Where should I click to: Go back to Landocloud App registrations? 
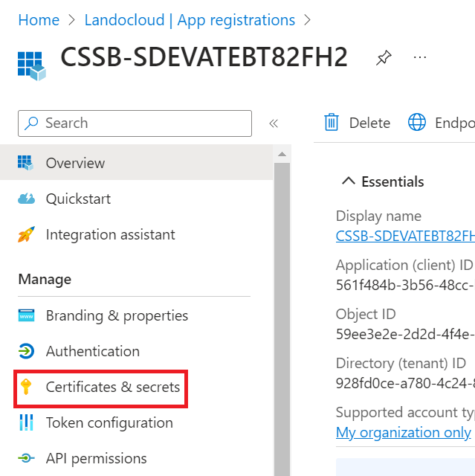pos(190,20)
